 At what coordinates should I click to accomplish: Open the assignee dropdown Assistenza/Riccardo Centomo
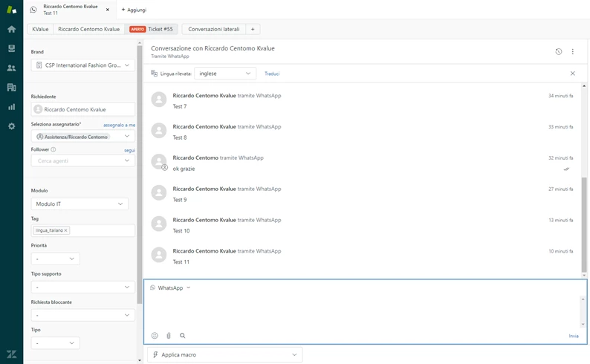[83, 137]
